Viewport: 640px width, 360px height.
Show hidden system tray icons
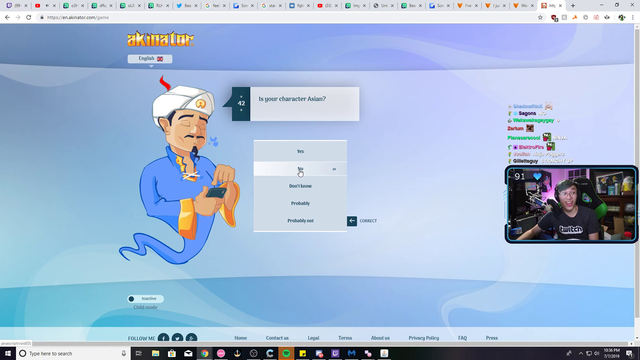coord(581,353)
